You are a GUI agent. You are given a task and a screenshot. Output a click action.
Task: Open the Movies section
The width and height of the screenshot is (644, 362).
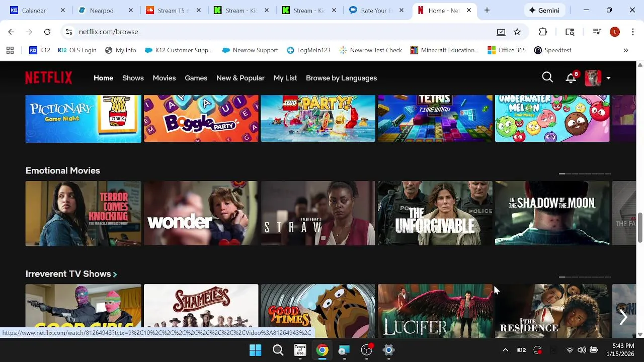pyautogui.click(x=164, y=78)
